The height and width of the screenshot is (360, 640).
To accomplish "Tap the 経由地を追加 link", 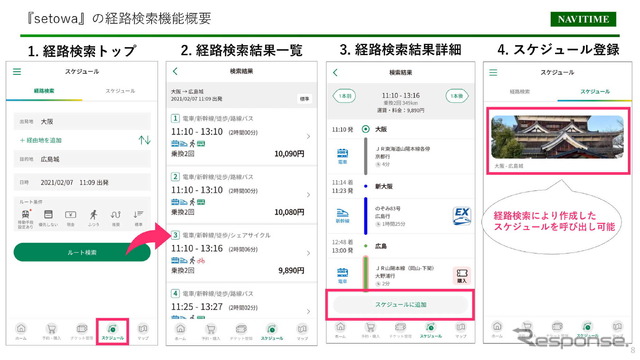I will point(41,140).
